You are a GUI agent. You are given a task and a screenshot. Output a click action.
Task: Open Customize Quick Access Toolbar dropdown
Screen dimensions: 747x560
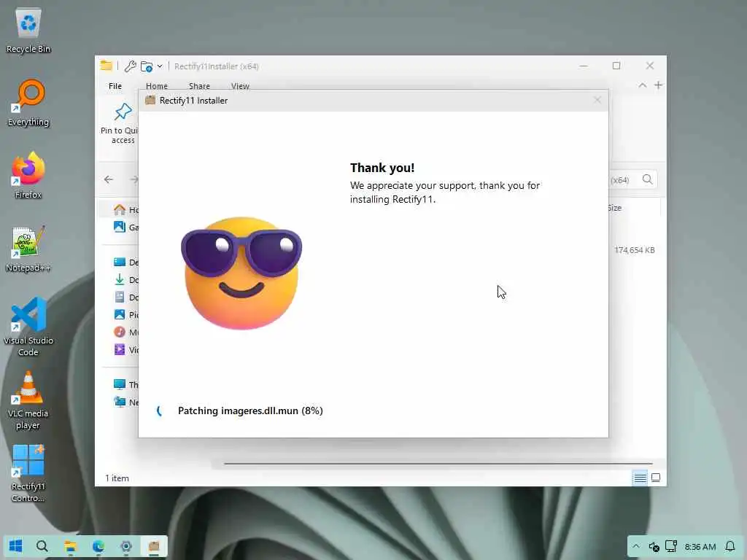click(x=160, y=66)
